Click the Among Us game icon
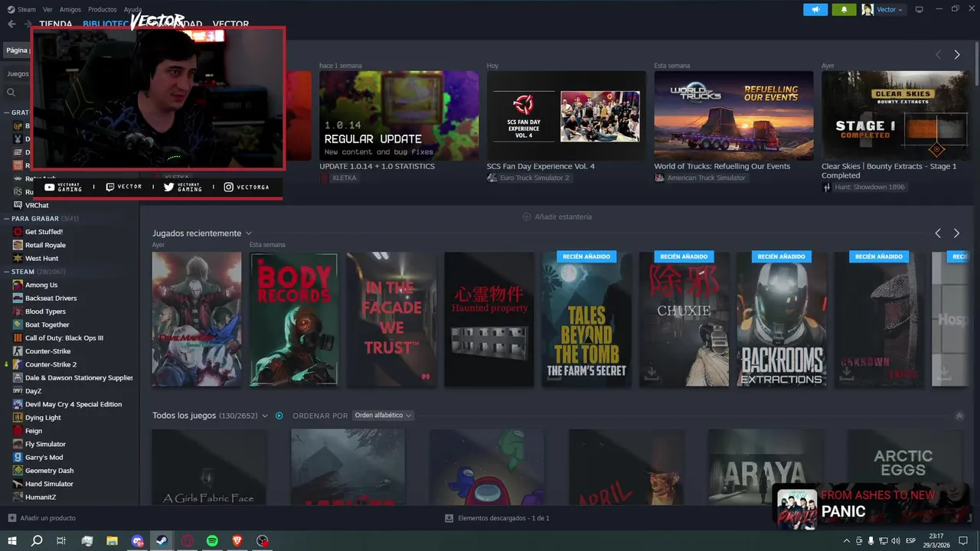 coord(18,285)
